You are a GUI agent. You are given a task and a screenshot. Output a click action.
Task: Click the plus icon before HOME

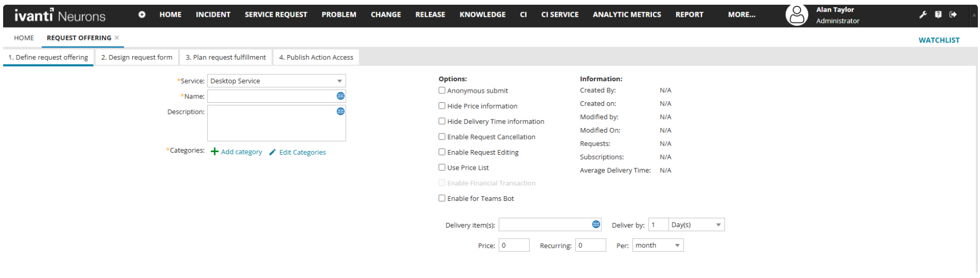click(142, 15)
